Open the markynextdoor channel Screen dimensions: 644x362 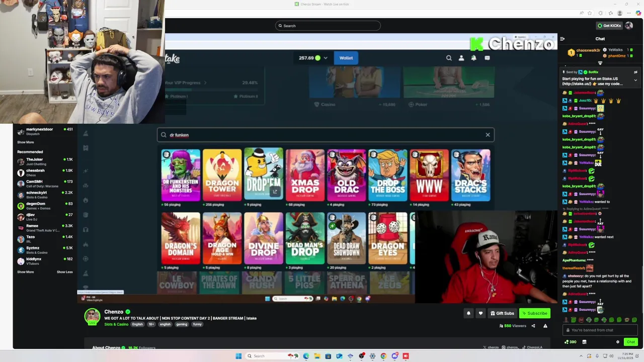[45, 131]
